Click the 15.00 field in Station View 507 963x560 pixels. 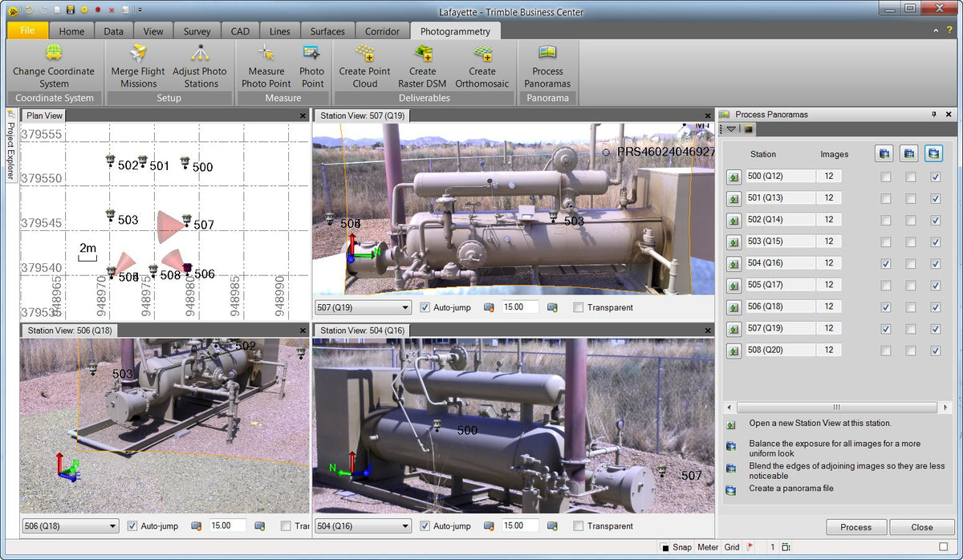pos(520,307)
